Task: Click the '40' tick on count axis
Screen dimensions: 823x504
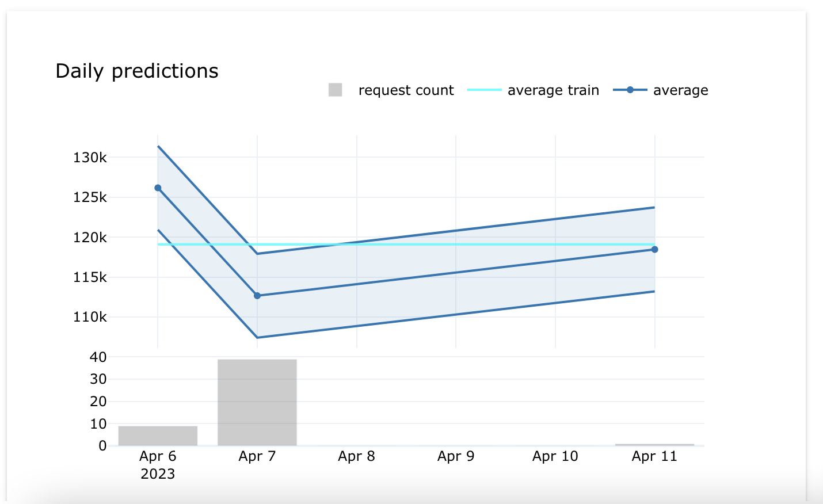Action: (98, 357)
